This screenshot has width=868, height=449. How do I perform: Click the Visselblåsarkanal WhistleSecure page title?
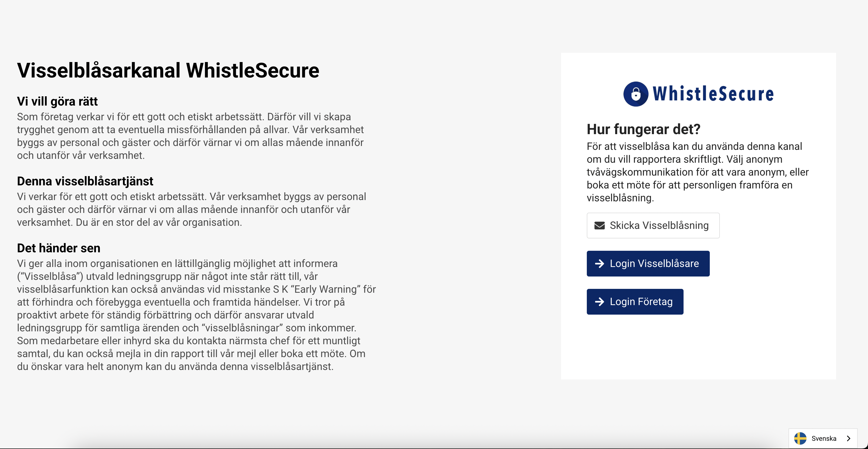pos(168,71)
